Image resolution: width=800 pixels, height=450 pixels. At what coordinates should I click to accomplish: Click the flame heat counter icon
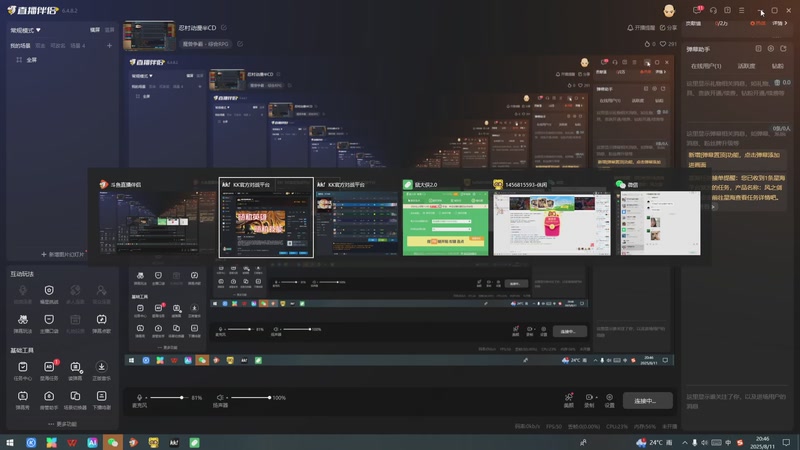point(647,44)
